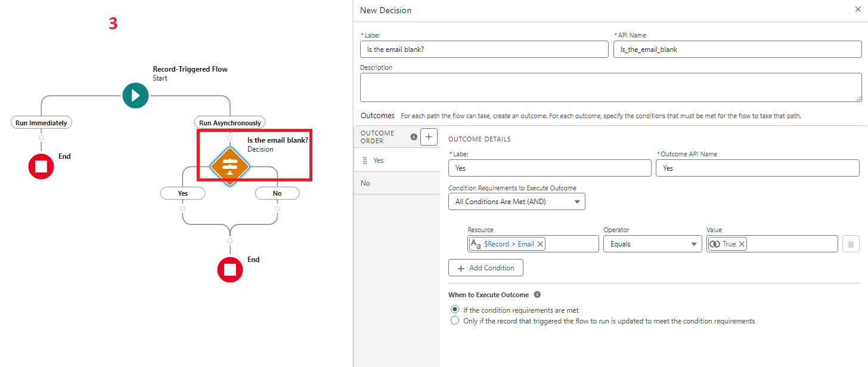Select the Yes outcome in outcome order
This screenshot has width=868, height=367.
coord(379,161)
